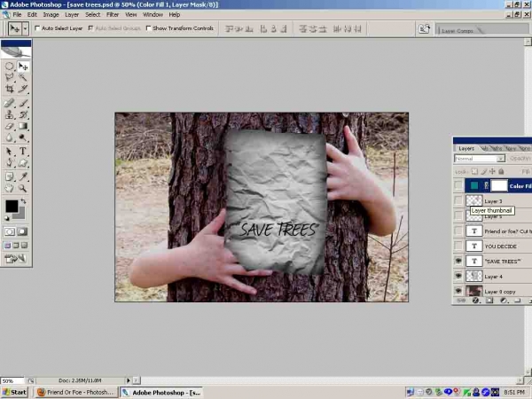Switch to Quick Mask mode
Viewport: 532px width, 399px height.
point(22,231)
